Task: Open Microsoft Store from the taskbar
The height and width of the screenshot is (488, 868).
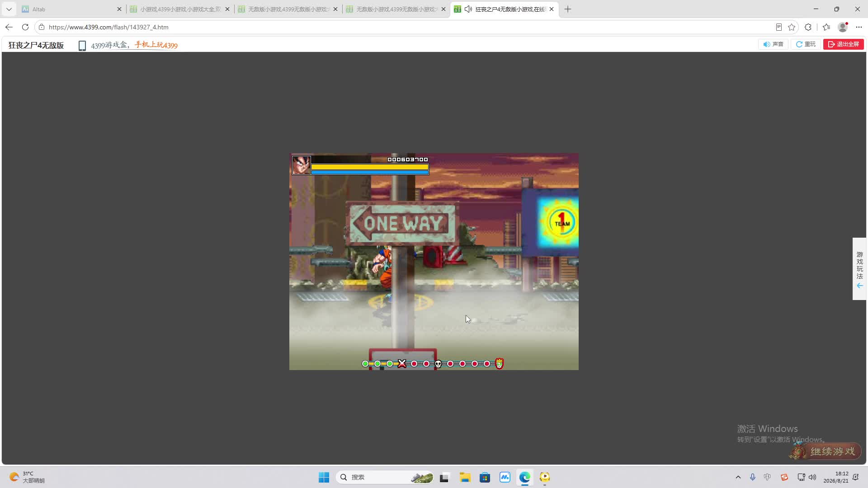Action: 485,477
